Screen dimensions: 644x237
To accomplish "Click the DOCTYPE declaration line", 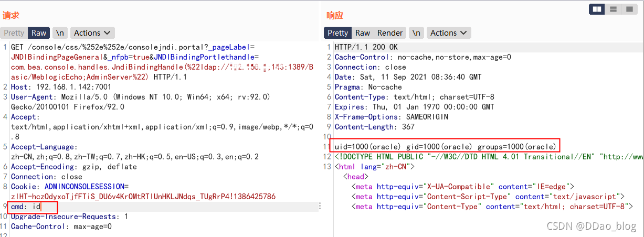I will click(x=489, y=157).
